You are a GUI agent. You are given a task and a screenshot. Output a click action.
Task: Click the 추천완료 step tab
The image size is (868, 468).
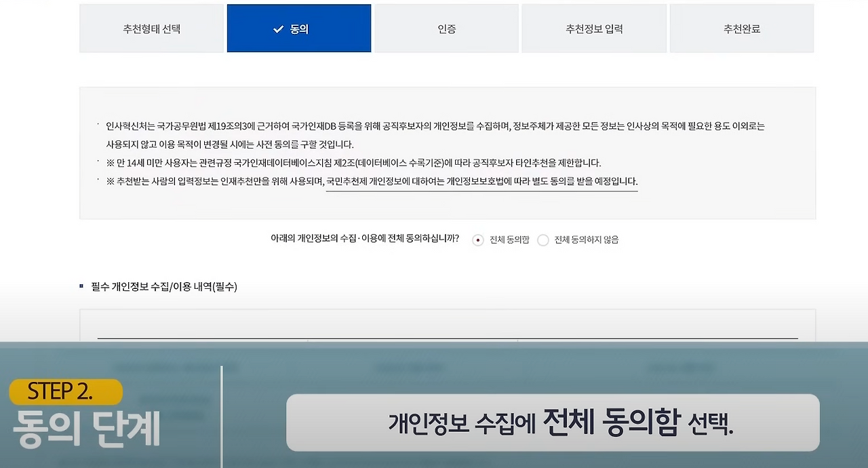pyautogui.click(x=741, y=28)
